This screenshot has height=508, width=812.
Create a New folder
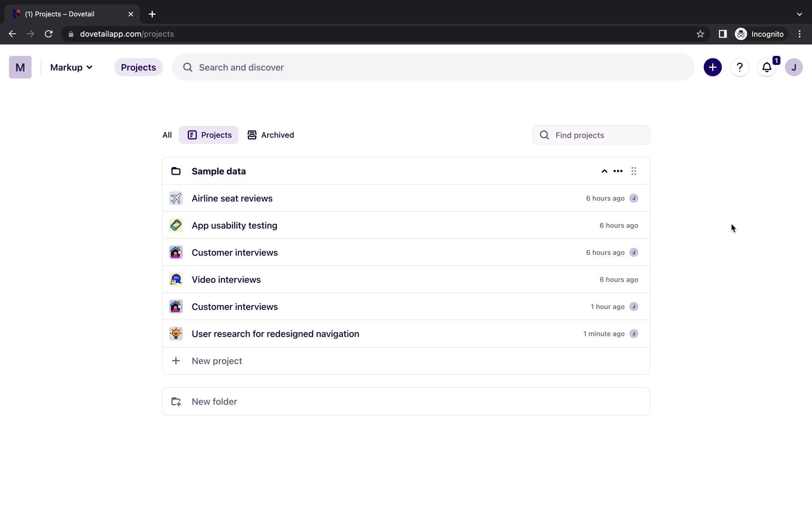pos(214,401)
